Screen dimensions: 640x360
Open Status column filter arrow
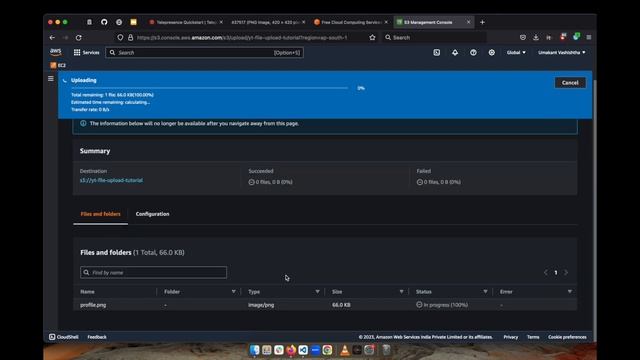[x=485, y=291]
